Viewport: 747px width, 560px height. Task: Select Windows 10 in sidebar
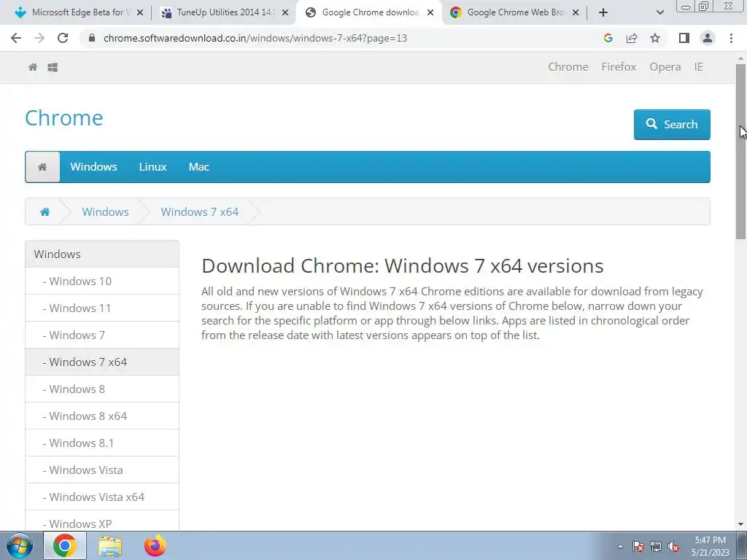(x=102, y=281)
